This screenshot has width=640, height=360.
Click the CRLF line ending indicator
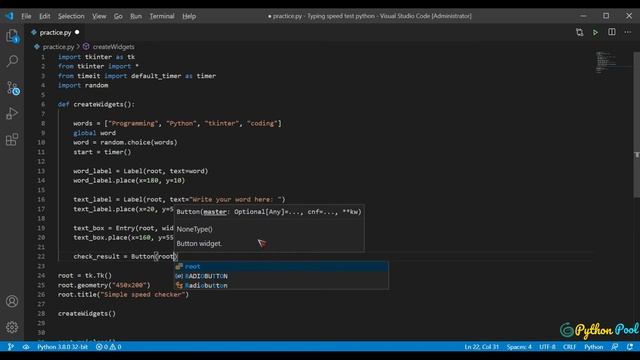569,347
